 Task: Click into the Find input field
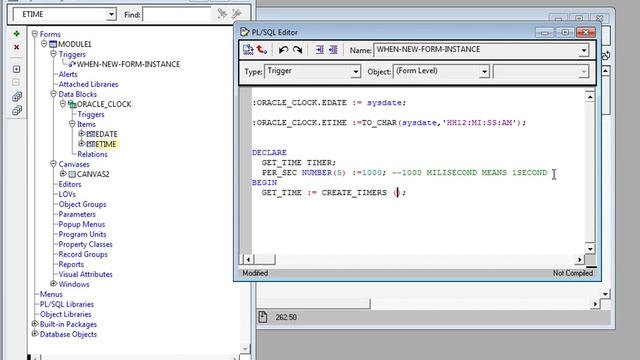[177, 15]
